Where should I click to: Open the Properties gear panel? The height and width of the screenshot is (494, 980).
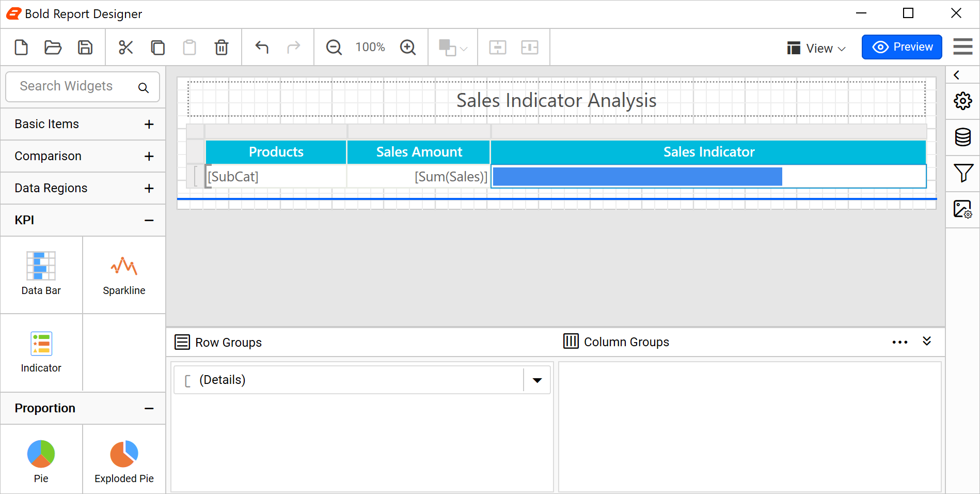click(x=963, y=101)
